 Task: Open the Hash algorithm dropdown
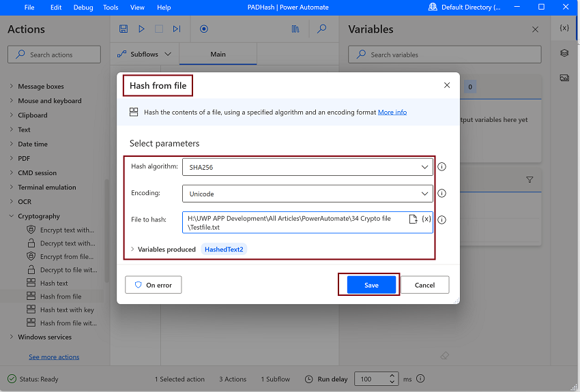tap(307, 166)
